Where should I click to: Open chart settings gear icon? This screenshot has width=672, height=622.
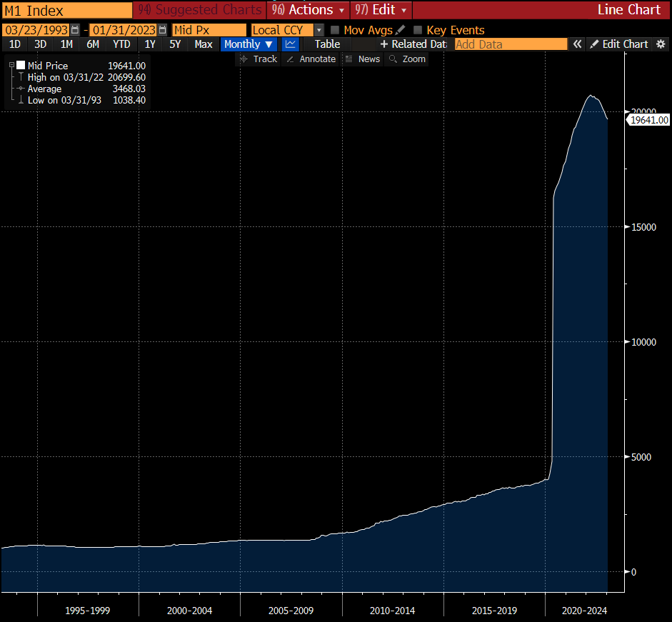point(661,44)
